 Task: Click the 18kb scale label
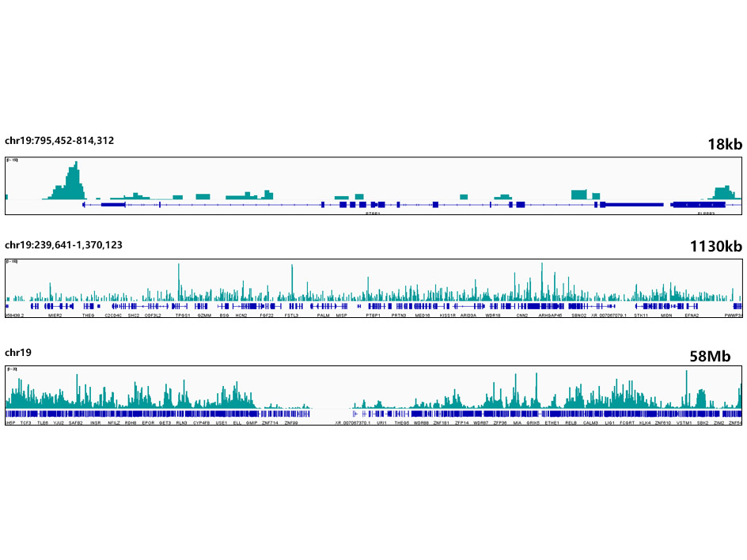[x=724, y=143]
